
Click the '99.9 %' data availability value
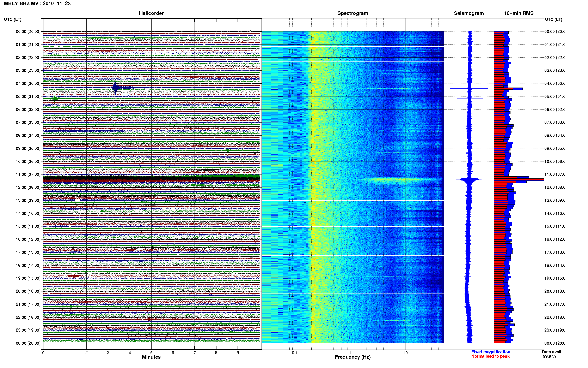tap(549, 356)
